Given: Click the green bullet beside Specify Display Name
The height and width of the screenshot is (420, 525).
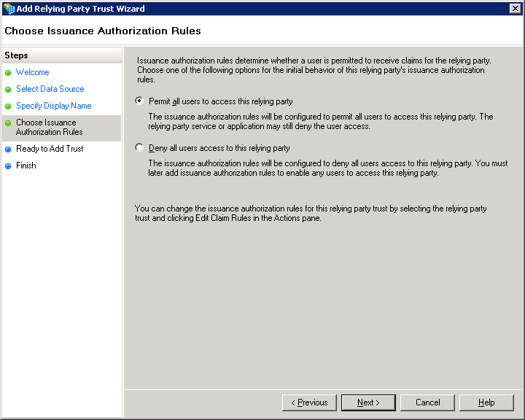Looking at the screenshot, I should tap(8, 106).
